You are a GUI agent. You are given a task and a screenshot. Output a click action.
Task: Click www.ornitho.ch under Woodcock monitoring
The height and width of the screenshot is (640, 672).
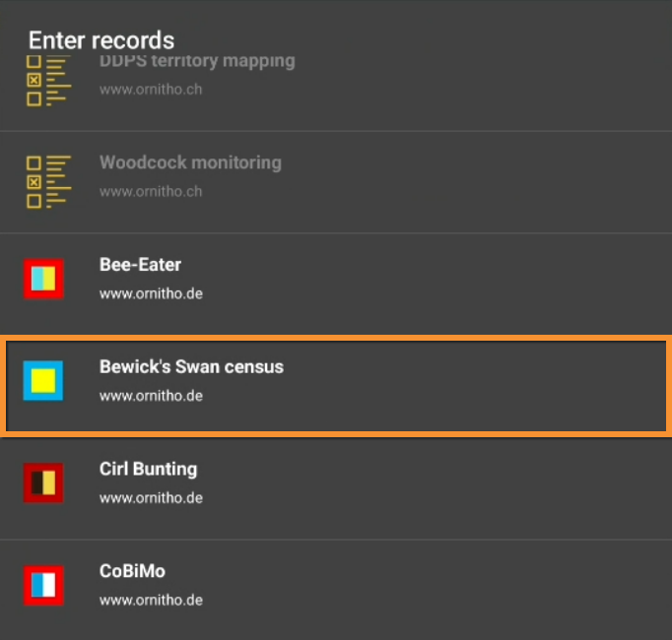point(151,191)
